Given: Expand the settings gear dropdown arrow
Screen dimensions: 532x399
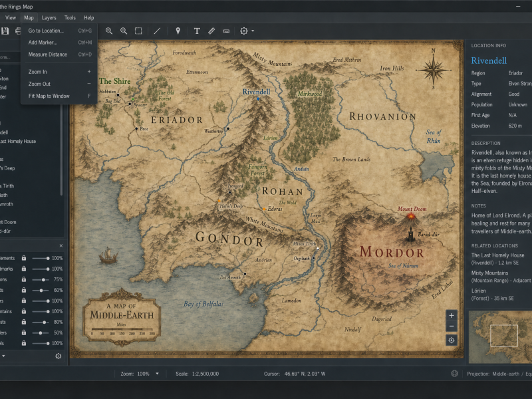Looking at the screenshot, I should 253,31.
